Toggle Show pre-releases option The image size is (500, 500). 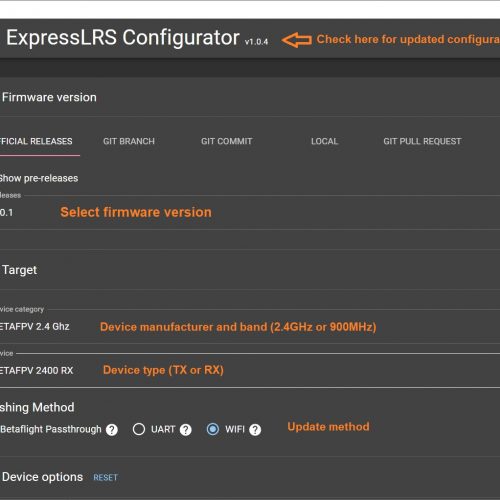tap(39, 178)
